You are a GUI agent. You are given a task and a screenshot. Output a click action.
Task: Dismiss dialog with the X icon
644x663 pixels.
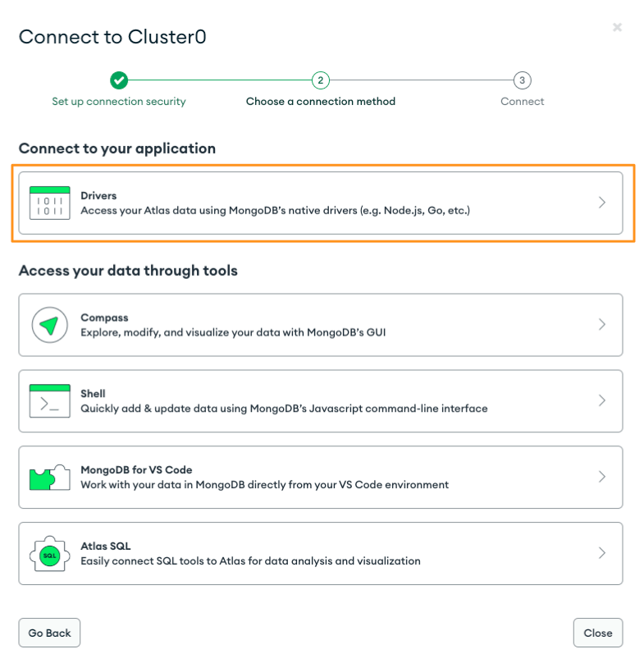(617, 28)
